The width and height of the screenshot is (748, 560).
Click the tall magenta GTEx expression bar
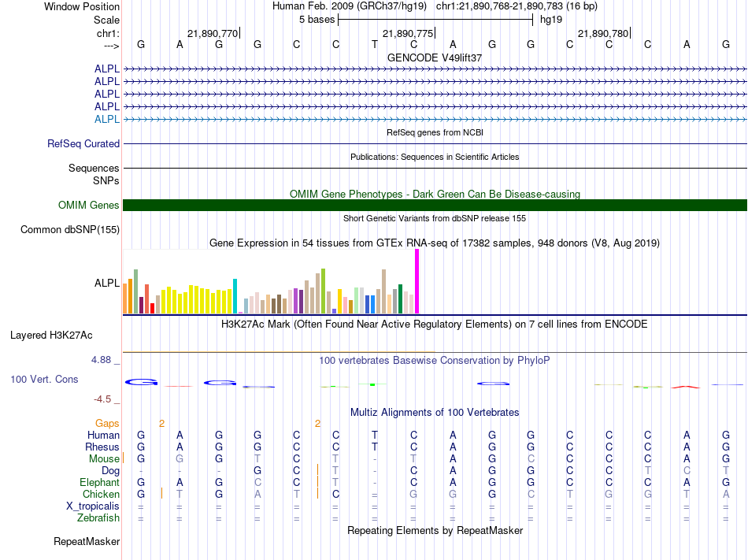pyautogui.click(x=417, y=281)
